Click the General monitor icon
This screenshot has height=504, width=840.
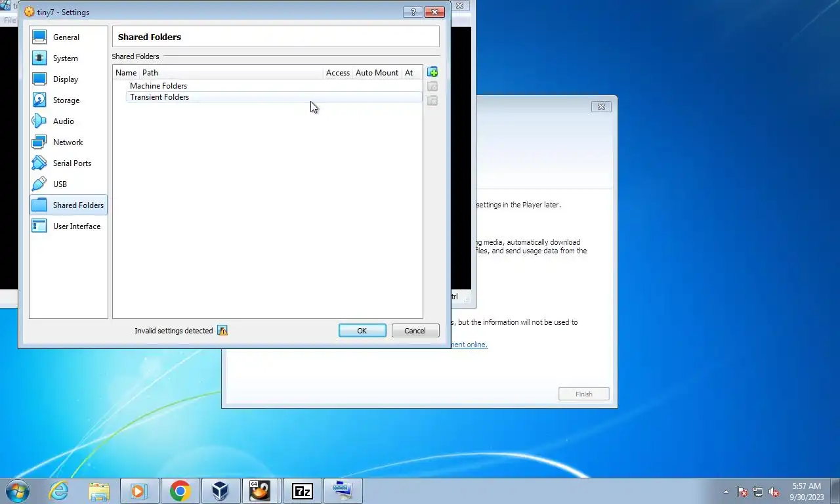[39, 37]
